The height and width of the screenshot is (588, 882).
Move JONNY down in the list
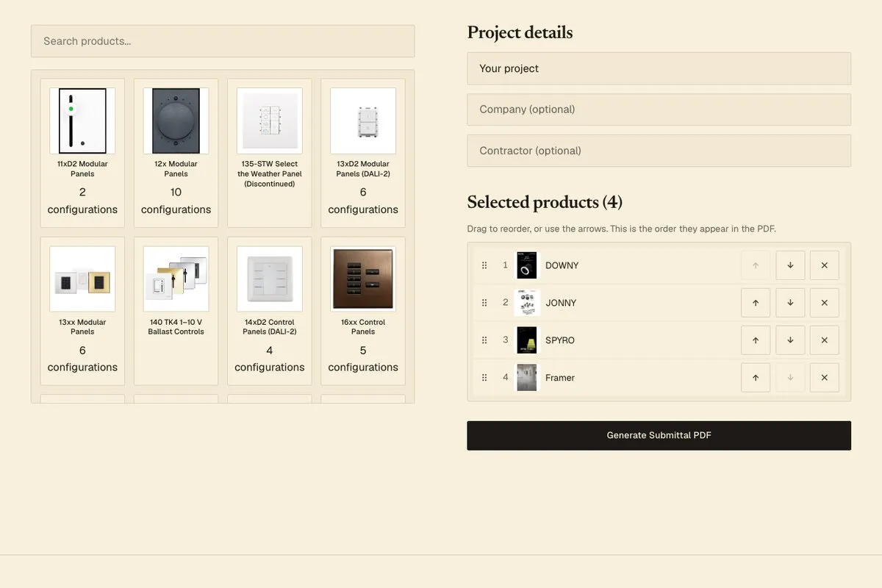[x=790, y=303]
